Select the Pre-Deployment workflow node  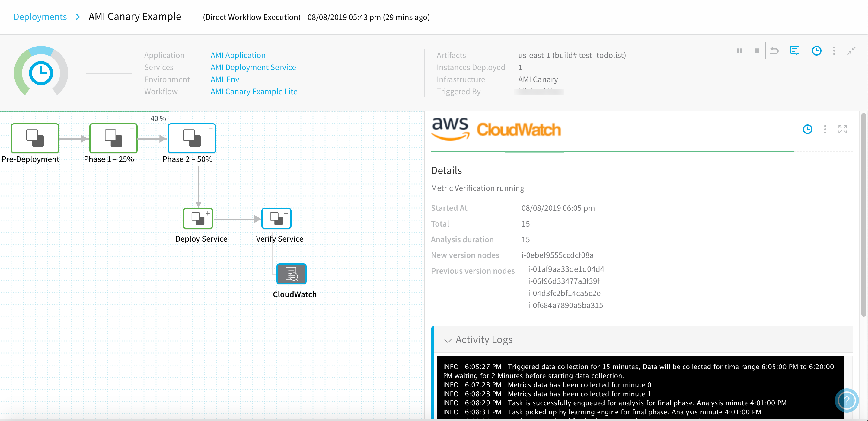(x=35, y=138)
